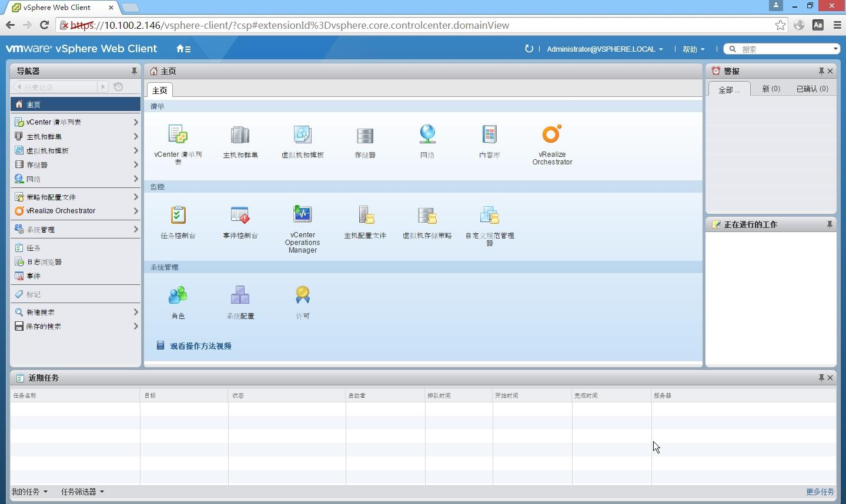
Task: Click the navigator history clock icon
Action: 118,87
